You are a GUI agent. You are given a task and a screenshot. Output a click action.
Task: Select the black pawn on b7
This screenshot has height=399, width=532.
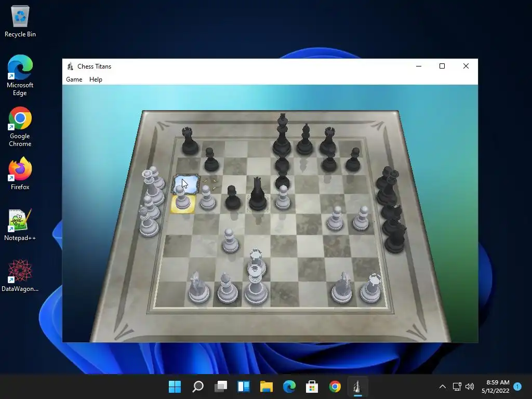[x=211, y=159]
